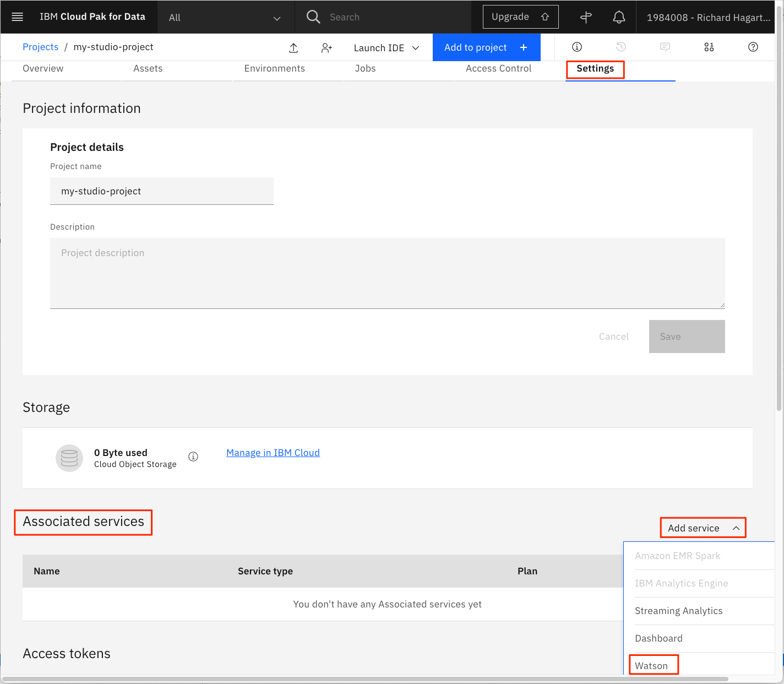Switch to the Overview tab

coord(43,68)
